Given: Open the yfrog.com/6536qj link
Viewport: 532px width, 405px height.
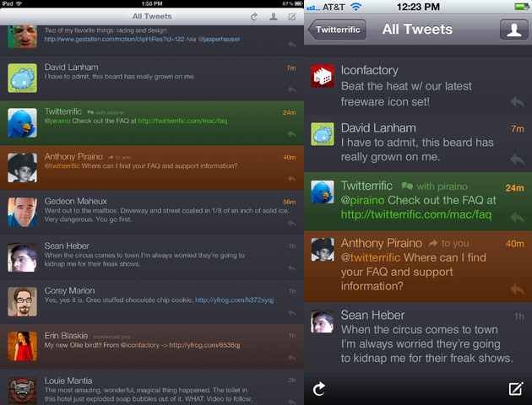Looking at the screenshot, I should point(204,345).
